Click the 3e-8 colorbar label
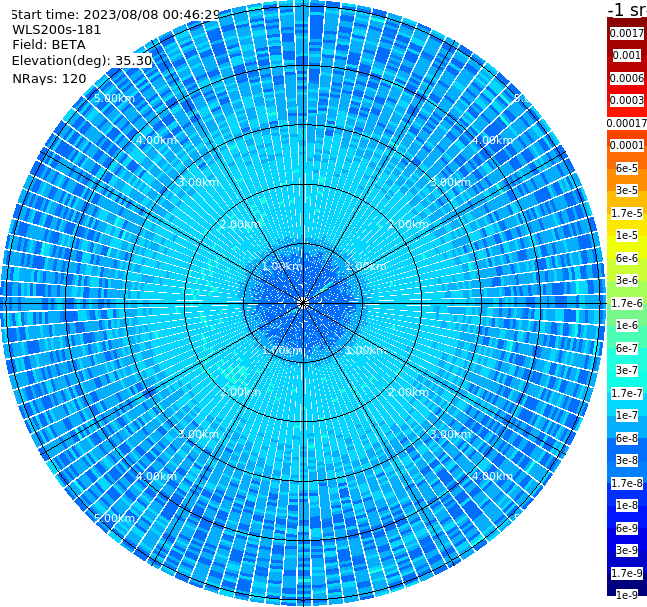The image size is (647, 607). 627,460
